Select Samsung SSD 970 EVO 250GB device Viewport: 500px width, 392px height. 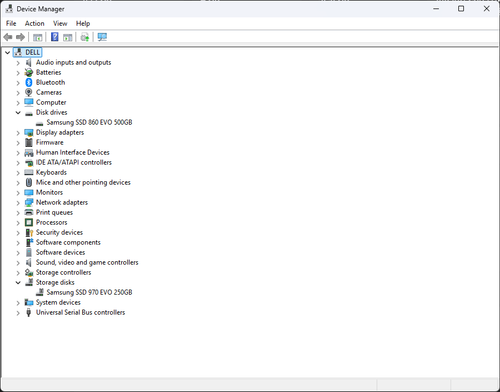[x=89, y=292]
